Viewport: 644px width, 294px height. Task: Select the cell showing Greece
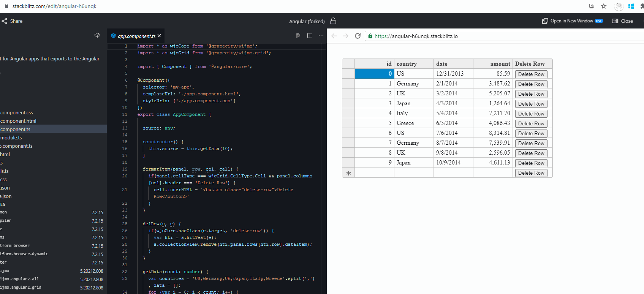[x=414, y=123]
